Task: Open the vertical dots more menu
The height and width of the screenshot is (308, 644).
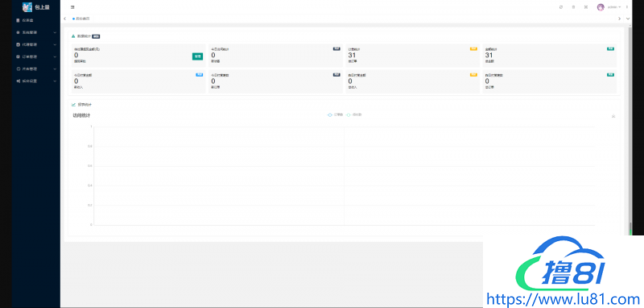Action: tap(627, 7)
